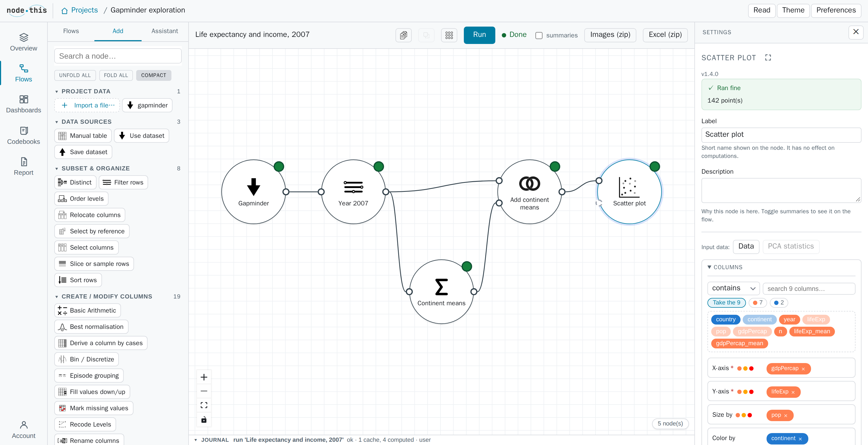The image size is (868, 445).
Task: Download Excel (zip)
Action: (x=665, y=35)
